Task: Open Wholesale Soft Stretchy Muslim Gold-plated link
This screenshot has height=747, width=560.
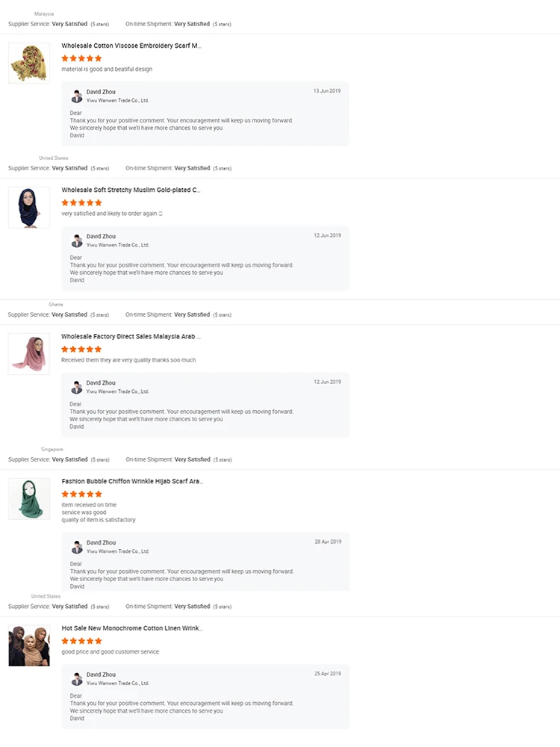Action: tap(131, 190)
